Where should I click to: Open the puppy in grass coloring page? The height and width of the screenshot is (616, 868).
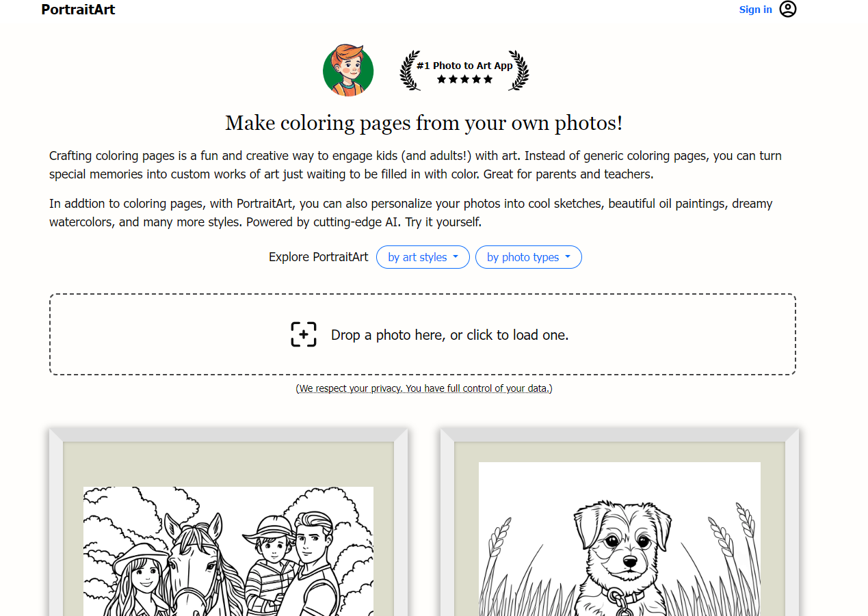(x=620, y=539)
